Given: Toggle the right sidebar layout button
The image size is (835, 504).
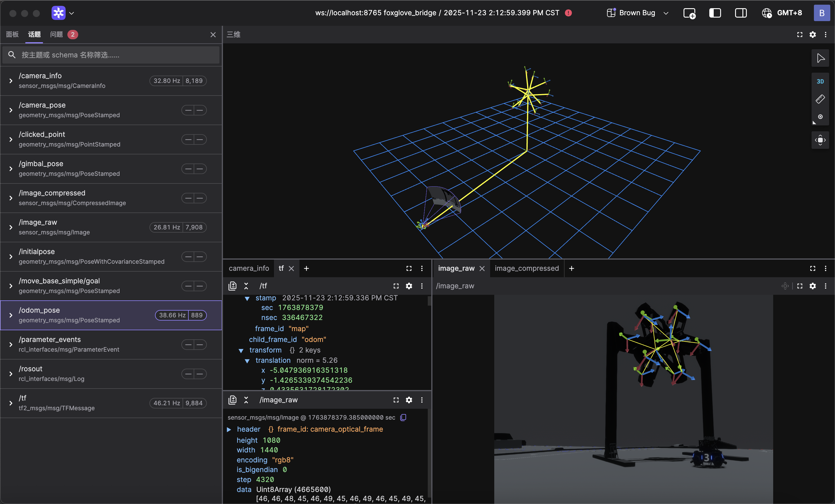Looking at the screenshot, I should pyautogui.click(x=741, y=13).
